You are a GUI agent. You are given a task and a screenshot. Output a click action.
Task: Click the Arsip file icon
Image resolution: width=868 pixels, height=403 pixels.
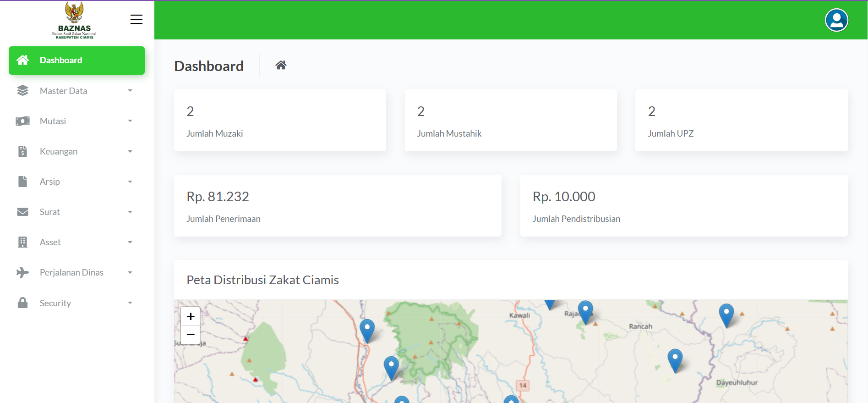coord(22,182)
